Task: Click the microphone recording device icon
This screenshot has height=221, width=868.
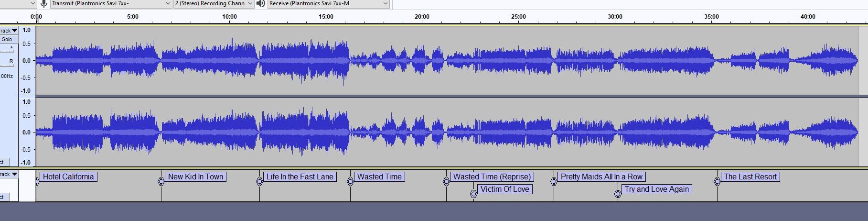Action: 44,4
